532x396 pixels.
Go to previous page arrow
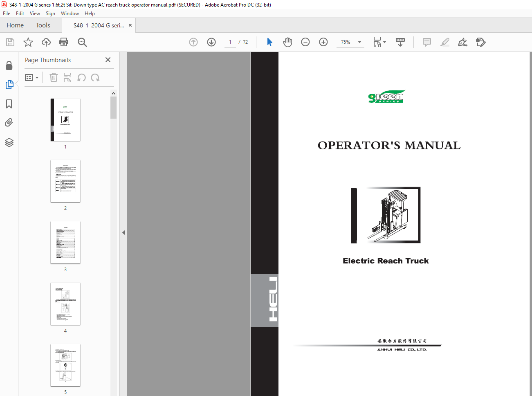193,42
